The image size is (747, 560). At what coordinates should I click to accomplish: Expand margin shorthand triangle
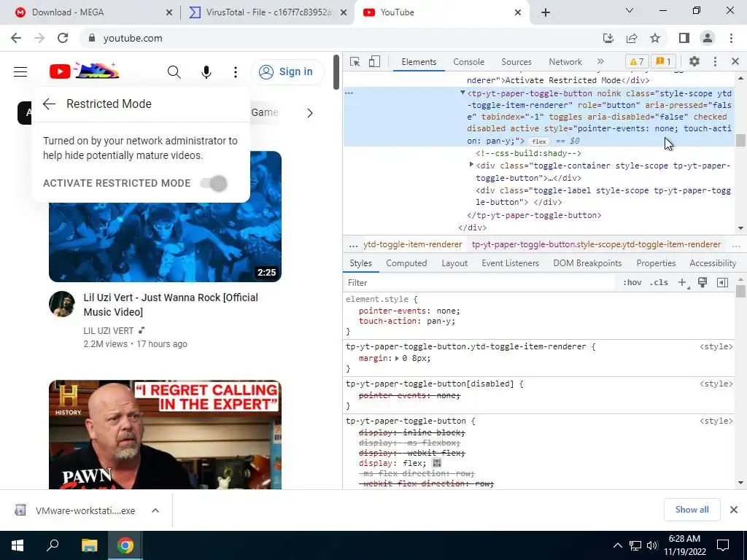click(397, 358)
